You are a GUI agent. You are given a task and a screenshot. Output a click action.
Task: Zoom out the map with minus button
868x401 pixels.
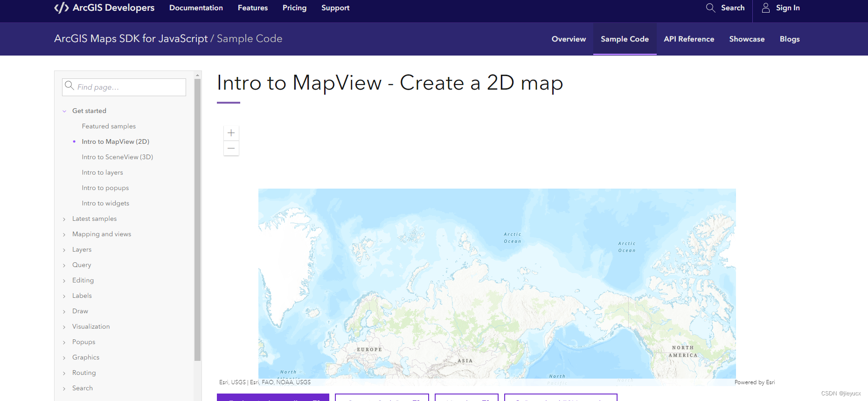[231, 148]
